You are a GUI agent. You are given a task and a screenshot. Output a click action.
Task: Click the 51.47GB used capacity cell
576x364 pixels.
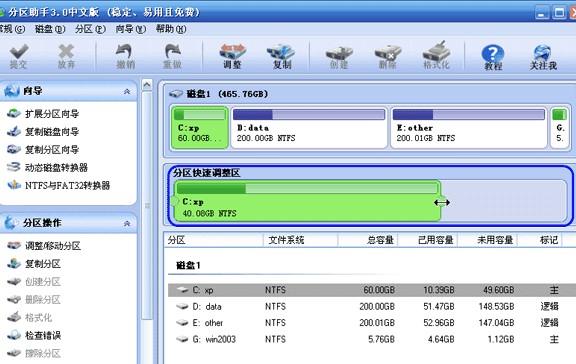pyautogui.click(x=439, y=306)
